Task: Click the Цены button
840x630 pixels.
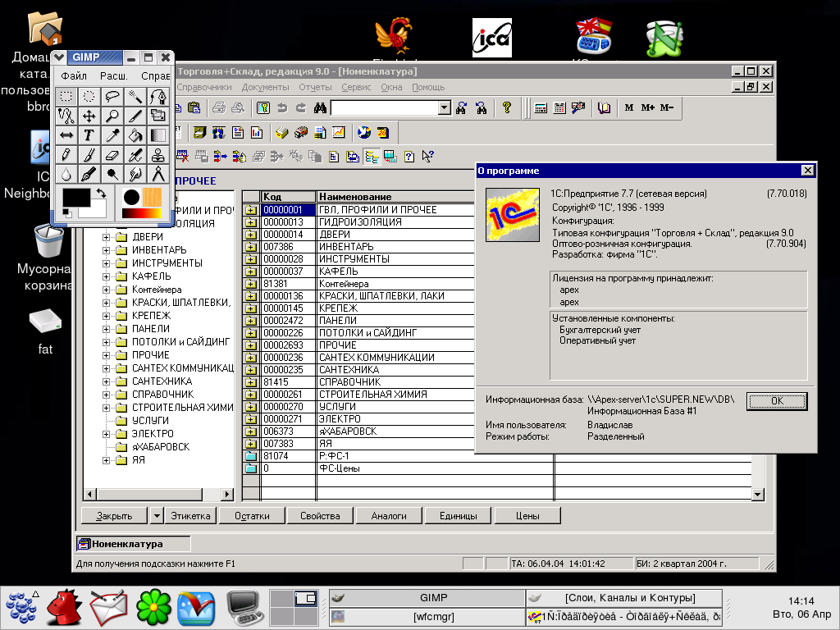Action: [527, 516]
